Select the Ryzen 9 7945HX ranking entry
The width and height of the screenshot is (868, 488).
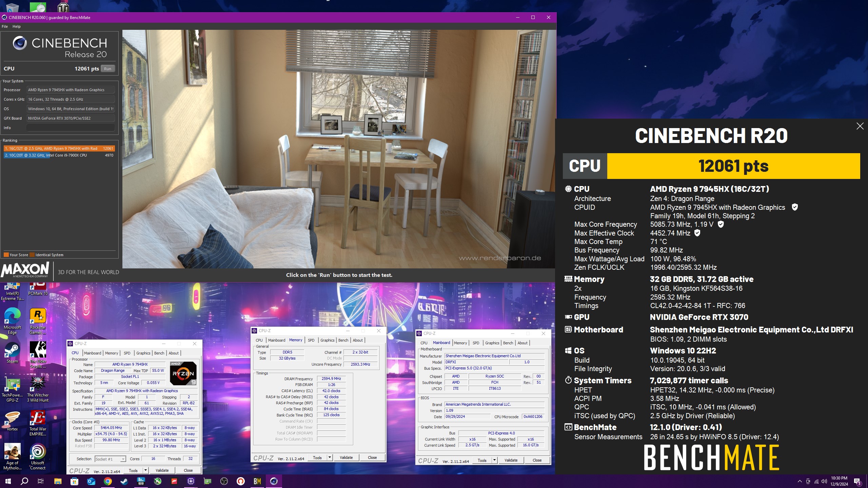pos(59,148)
